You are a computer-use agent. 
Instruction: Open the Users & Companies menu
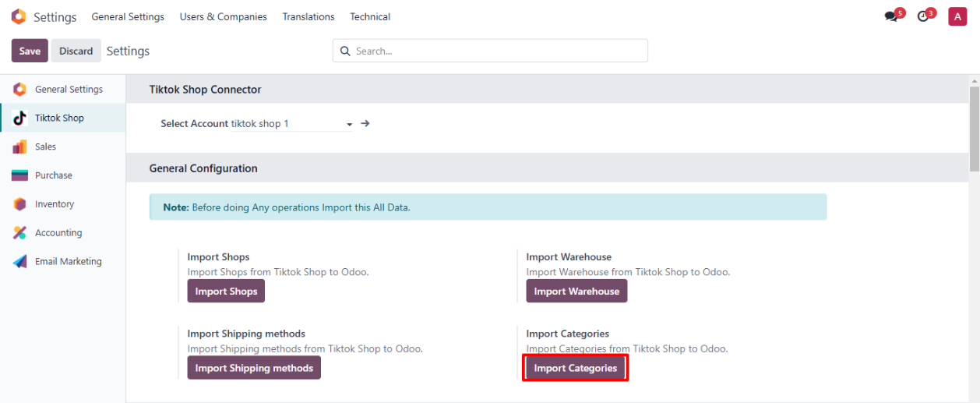(223, 16)
